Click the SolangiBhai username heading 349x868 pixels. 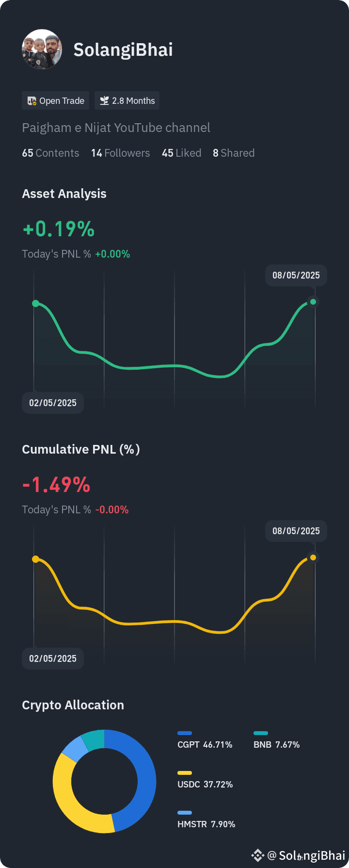[x=123, y=49]
